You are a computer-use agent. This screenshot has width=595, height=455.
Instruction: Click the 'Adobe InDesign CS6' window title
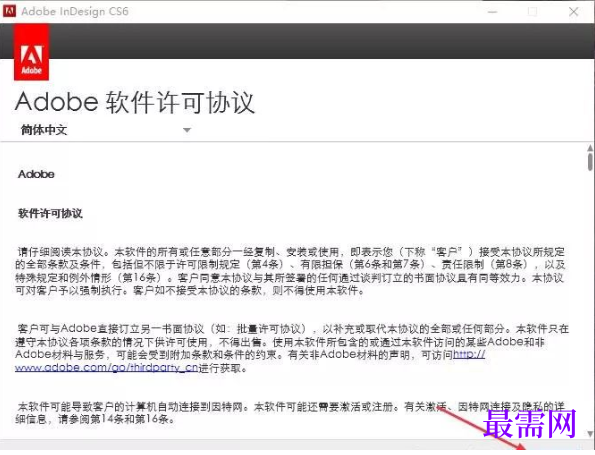pos(75,11)
